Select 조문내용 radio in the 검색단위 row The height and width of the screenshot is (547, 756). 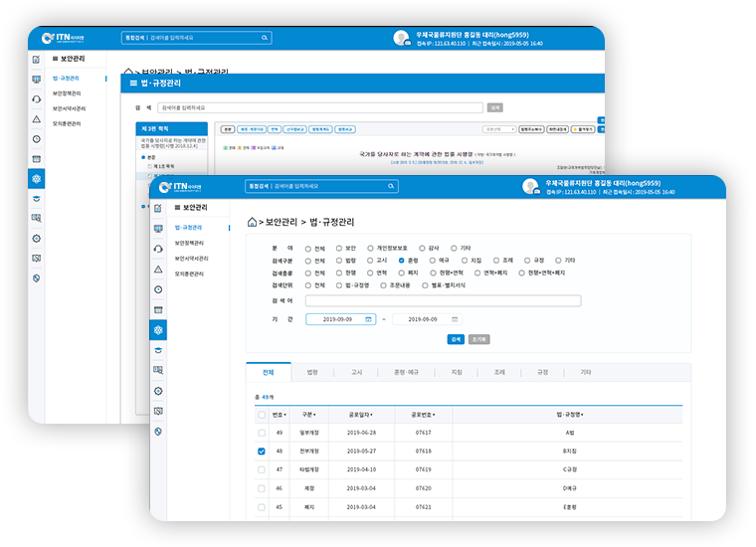point(383,285)
